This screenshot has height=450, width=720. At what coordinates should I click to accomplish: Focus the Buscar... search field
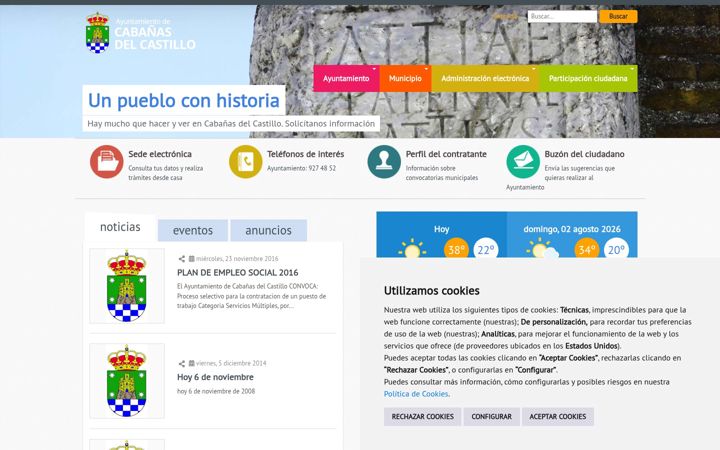coord(562,16)
